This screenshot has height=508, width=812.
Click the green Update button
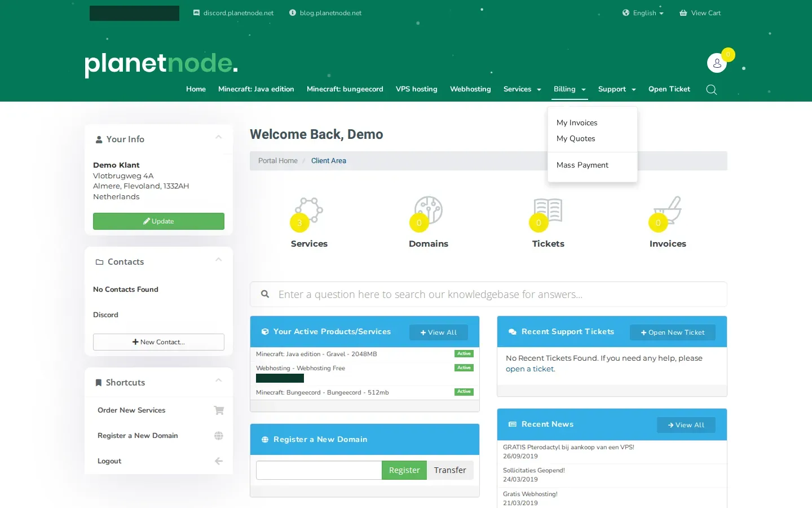point(158,221)
